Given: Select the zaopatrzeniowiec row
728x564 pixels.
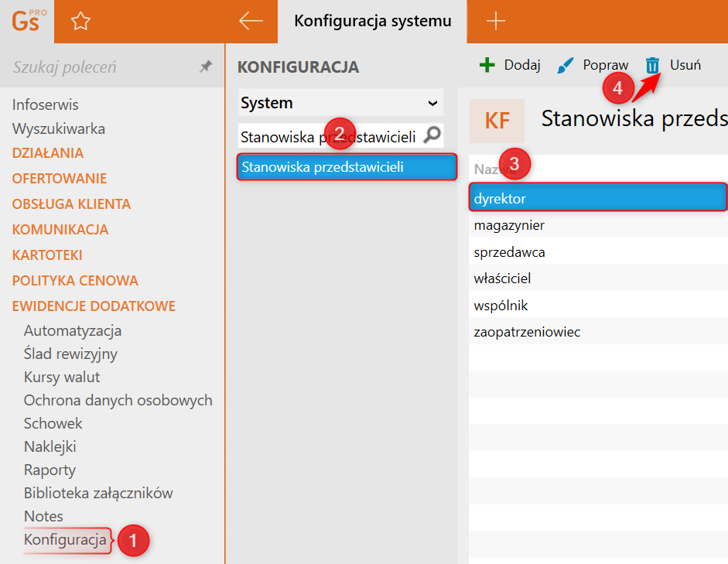Looking at the screenshot, I should pyautogui.click(x=599, y=332).
